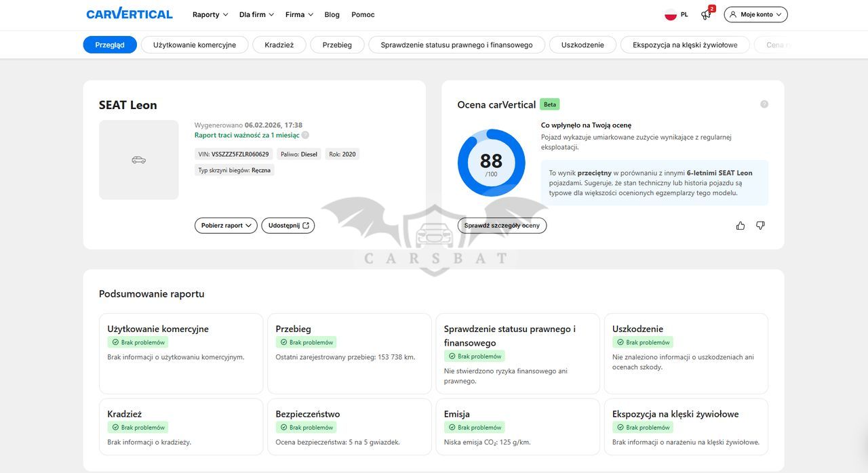Click the thumbs down rating icon
The width and height of the screenshot is (868, 473).
[x=760, y=226]
